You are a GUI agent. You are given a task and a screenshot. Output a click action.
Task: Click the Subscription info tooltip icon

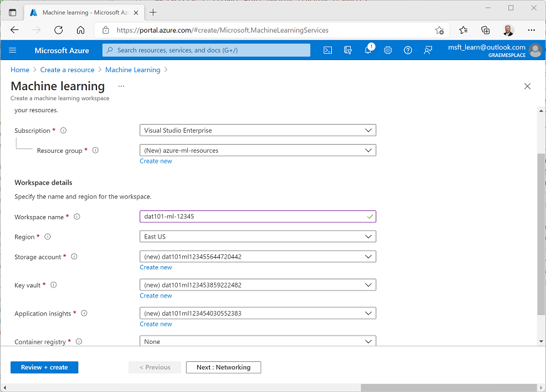(x=62, y=130)
